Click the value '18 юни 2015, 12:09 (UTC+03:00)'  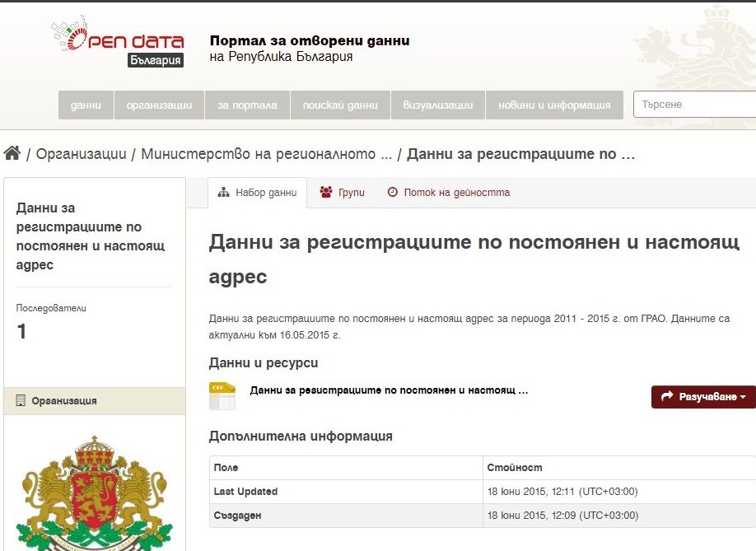pyautogui.click(x=562, y=516)
